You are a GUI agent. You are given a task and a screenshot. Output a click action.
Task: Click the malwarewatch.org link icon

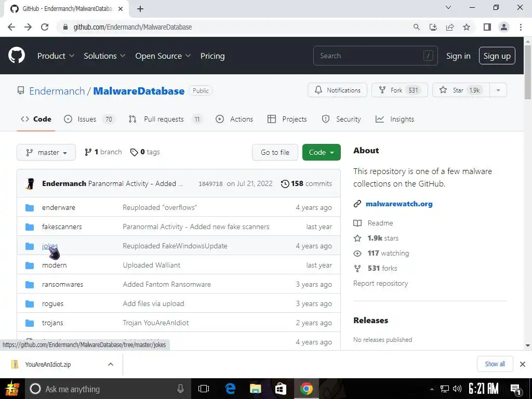point(357,204)
